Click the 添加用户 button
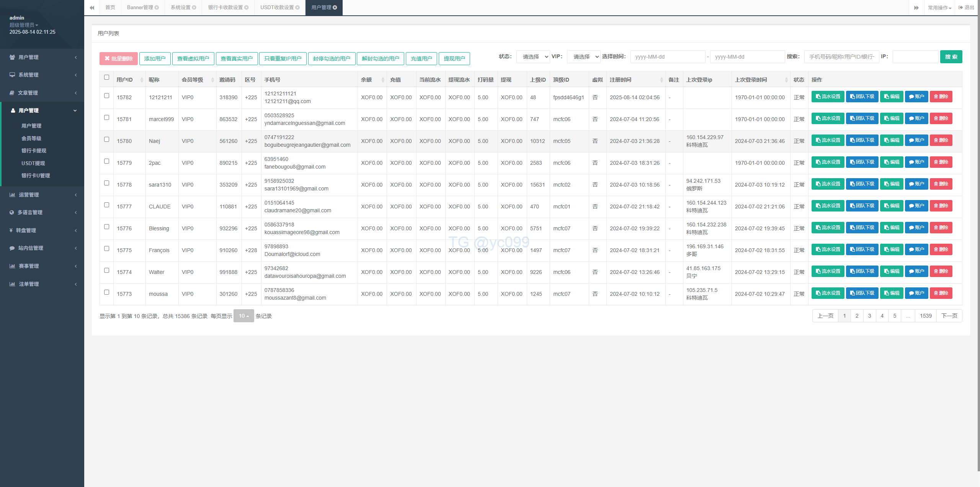Image resolution: width=980 pixels, height=487 pixels. point(155,59)
